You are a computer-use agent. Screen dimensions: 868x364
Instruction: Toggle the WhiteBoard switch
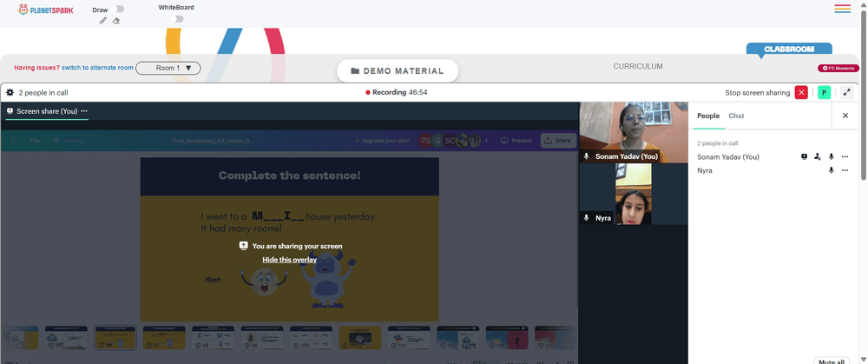click(176, 19)
